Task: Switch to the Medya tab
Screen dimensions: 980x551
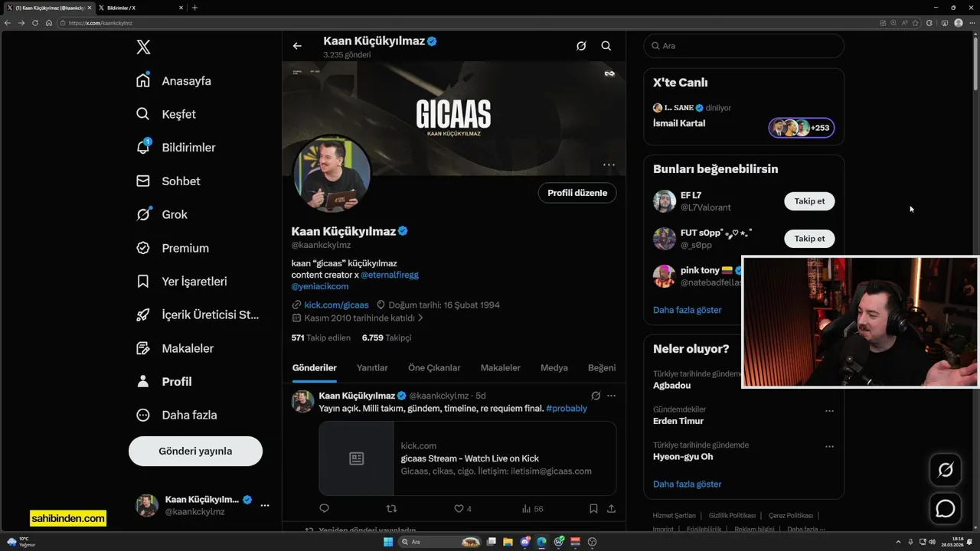Action: (x=554, y=368)
